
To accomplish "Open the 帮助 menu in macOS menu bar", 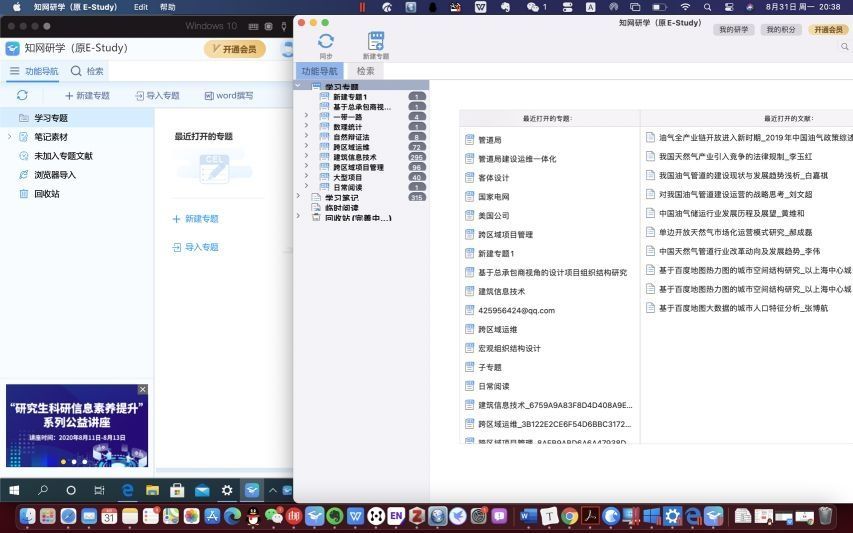I will (168, 7).
